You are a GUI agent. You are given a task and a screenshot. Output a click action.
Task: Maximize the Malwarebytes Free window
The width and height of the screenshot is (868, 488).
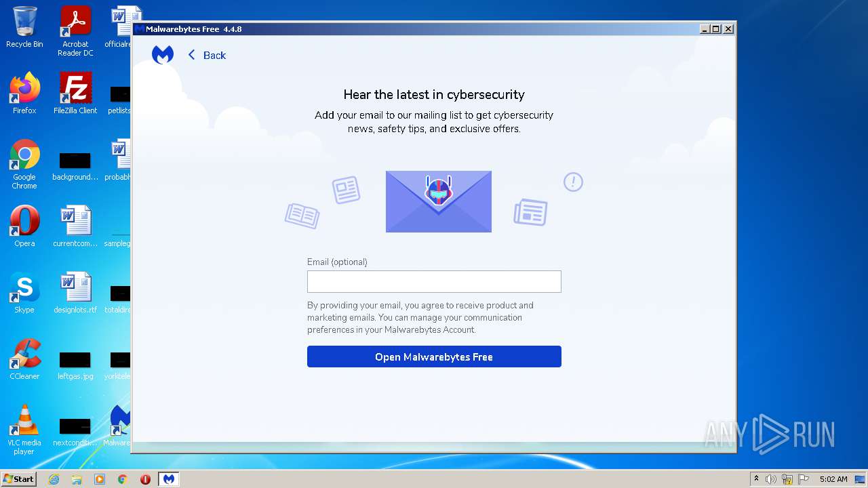coord(716,29)
